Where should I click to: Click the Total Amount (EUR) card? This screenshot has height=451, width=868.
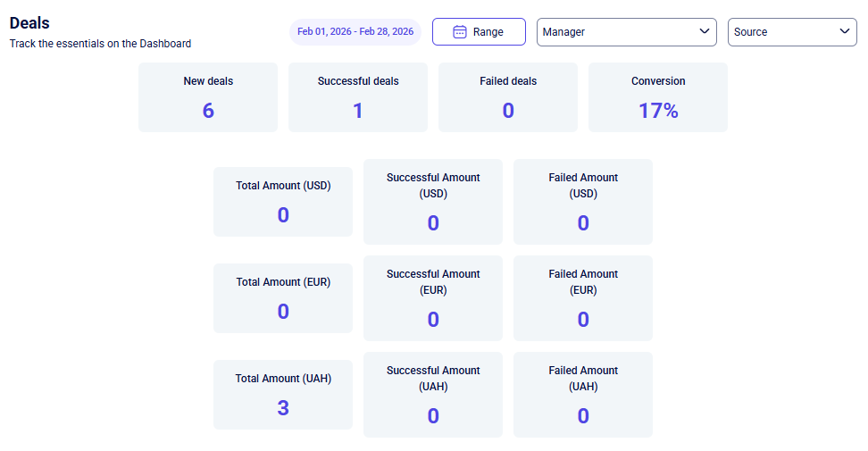point(283,298)
